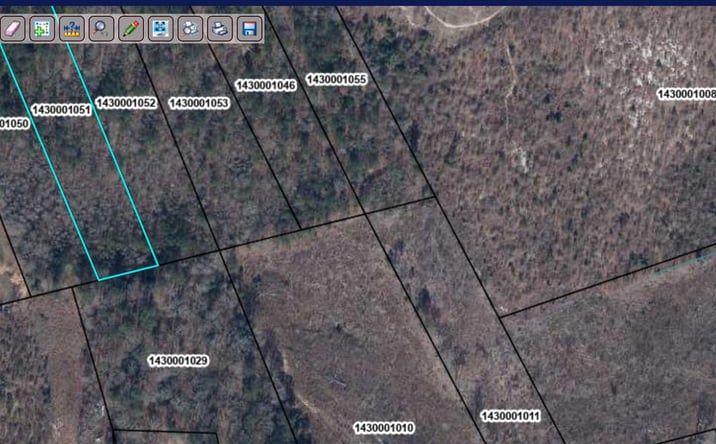Click the printer icon
This screenshot has width=716, height=444.
(220, 29)
